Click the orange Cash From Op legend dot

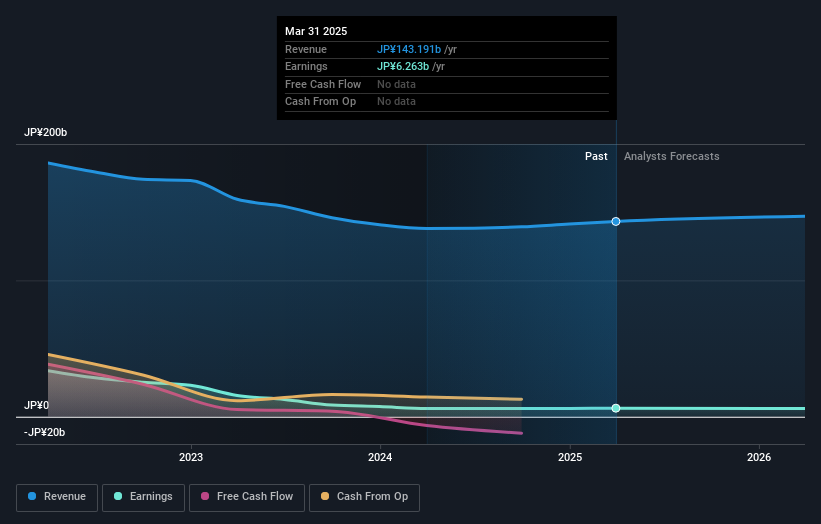coord(325,496)
